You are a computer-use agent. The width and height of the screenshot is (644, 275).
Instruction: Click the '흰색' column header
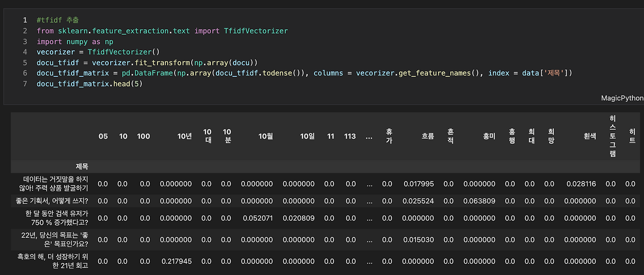pos(590,136)
